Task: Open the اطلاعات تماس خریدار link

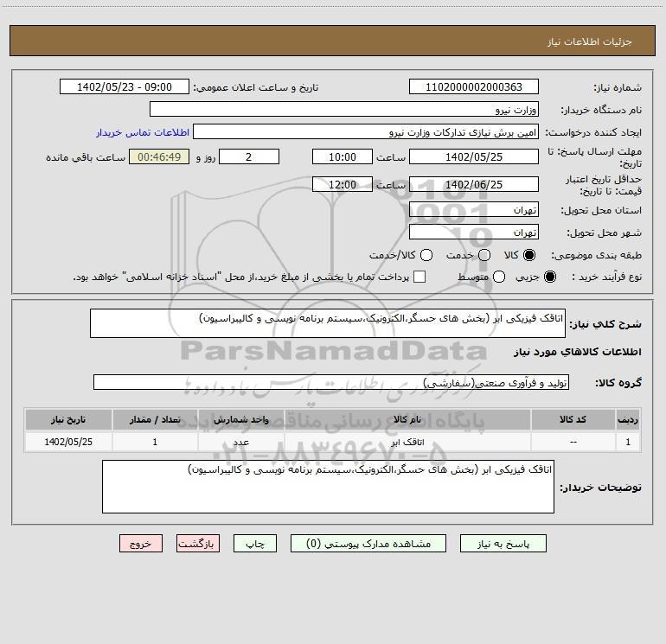Action: (x=143, y=132)
